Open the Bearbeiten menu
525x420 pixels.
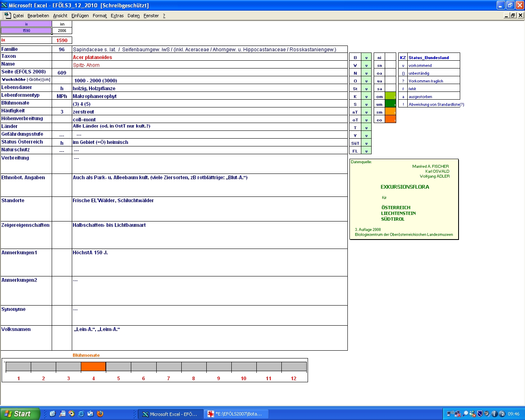click(38, 16)
